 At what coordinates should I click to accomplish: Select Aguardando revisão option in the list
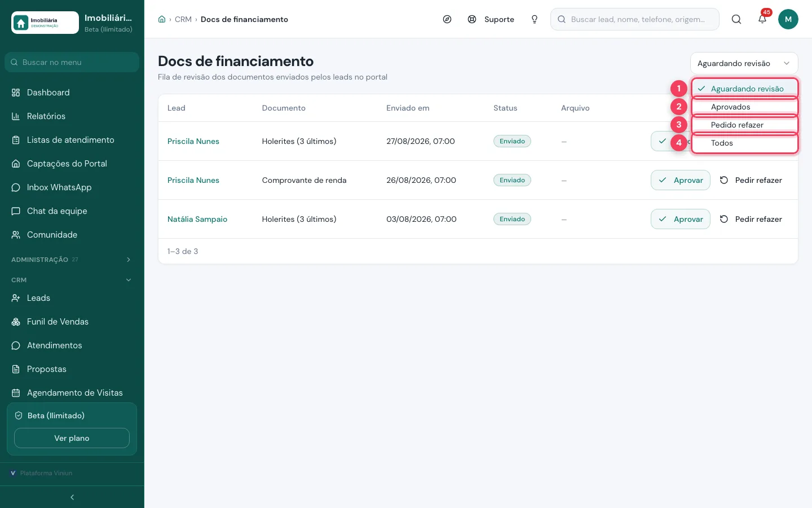[x=744, y=89]
